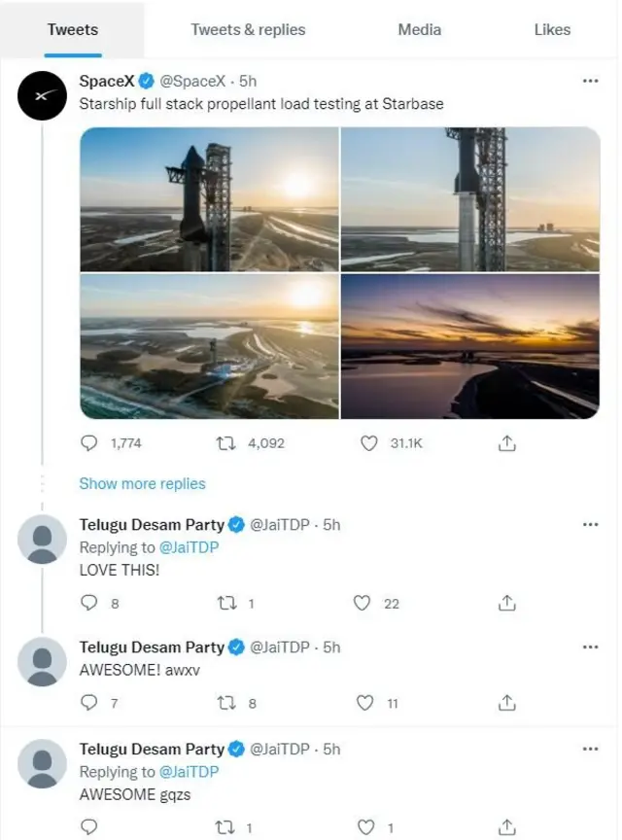This screenshot has width=622, height=840.
Task: Share the AWESOME! awxv tweet
Action: [506, 703]
